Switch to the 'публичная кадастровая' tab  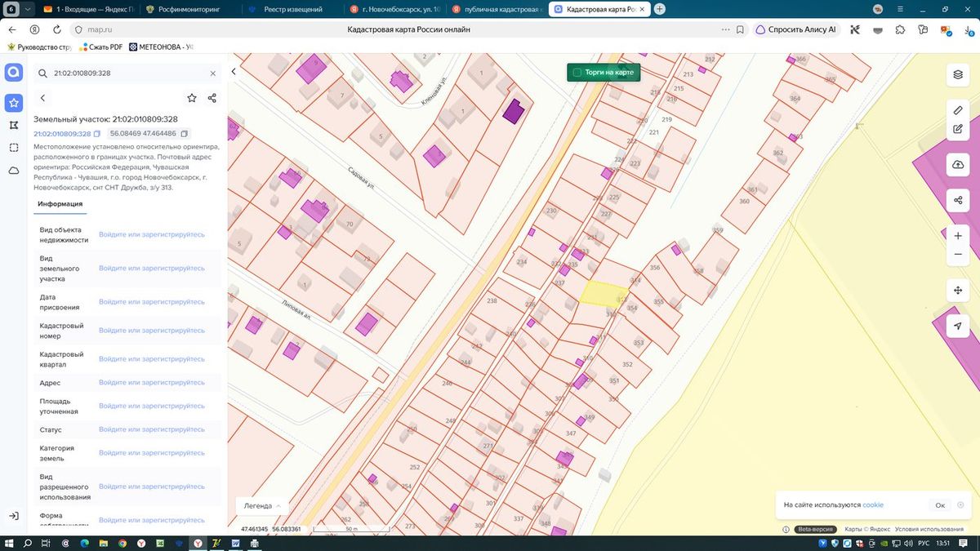pyautogui.click(x=497, y=9)
